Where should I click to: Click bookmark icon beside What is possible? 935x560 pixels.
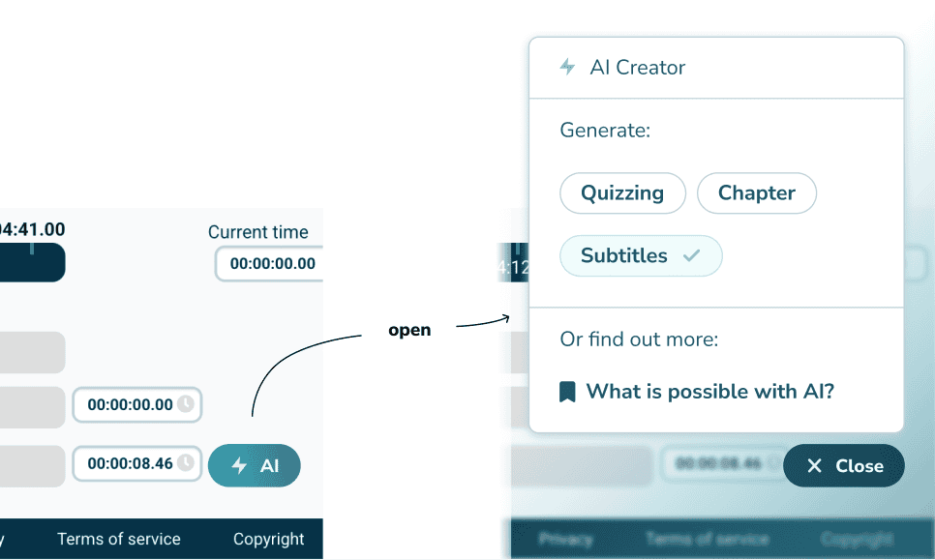coord(568,392)
